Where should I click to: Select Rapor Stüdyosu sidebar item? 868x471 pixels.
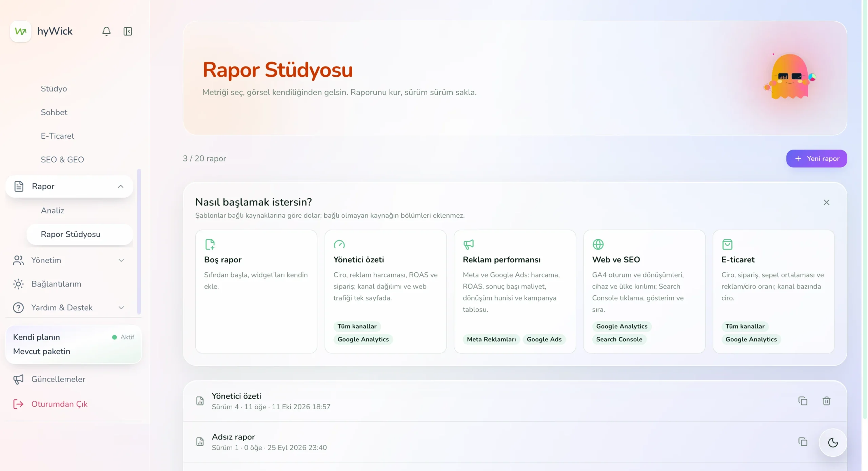[x=80, y=234]
